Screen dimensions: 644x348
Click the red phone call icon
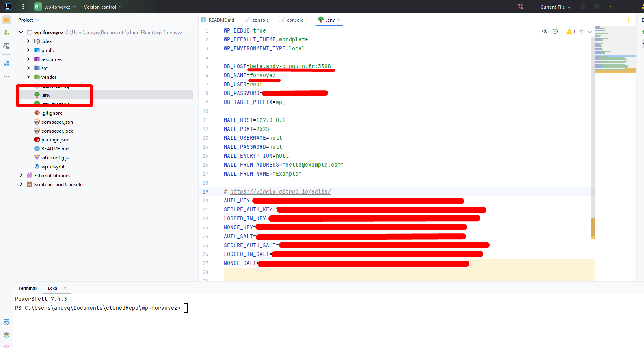[x=521, y=7]
